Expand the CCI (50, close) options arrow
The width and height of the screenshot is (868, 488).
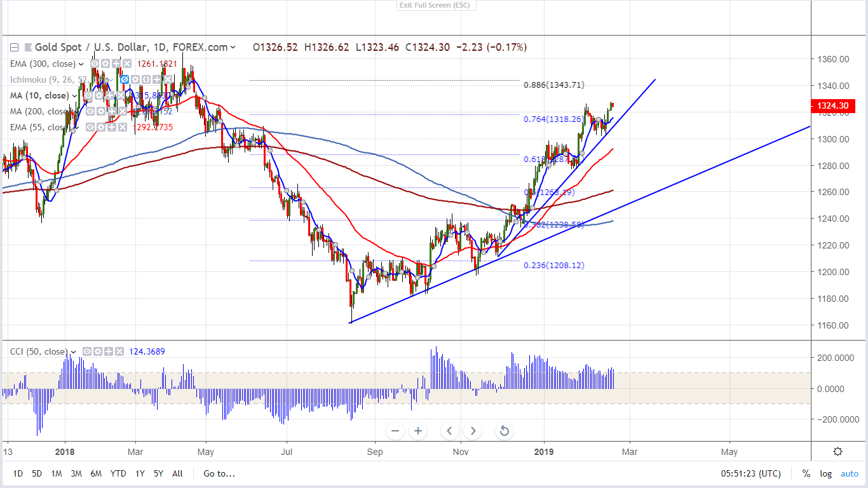73,352
